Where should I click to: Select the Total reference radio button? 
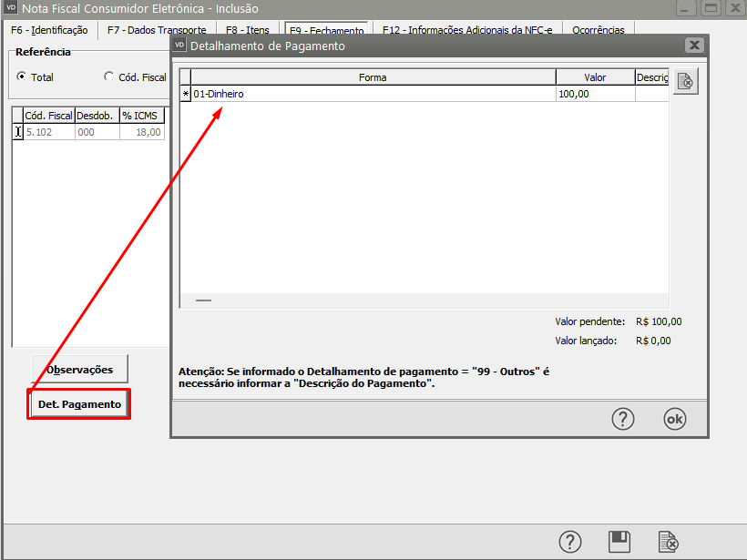pyautogui.click(x=22, y=77)
